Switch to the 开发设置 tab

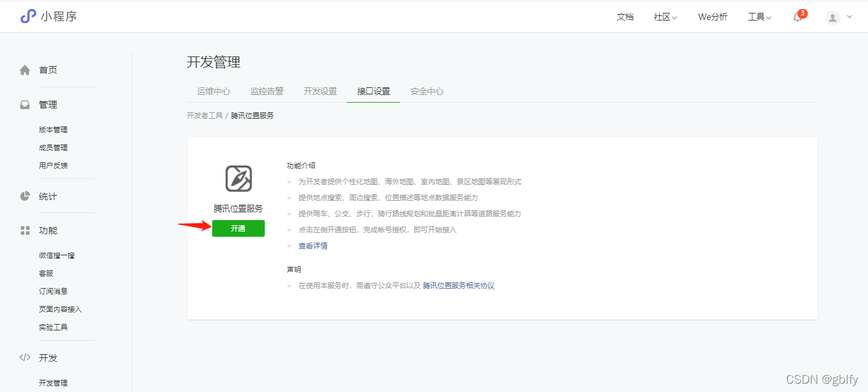pos(320,91)
